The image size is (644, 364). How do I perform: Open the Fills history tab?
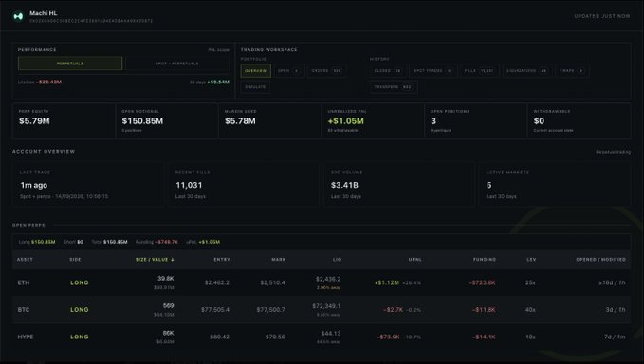pos(479,70)
